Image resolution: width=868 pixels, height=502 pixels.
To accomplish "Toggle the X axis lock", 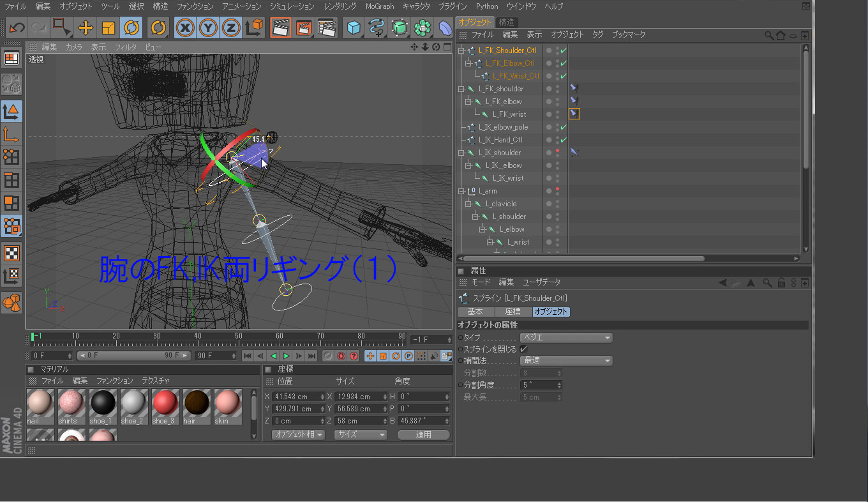I will [185, 27].
